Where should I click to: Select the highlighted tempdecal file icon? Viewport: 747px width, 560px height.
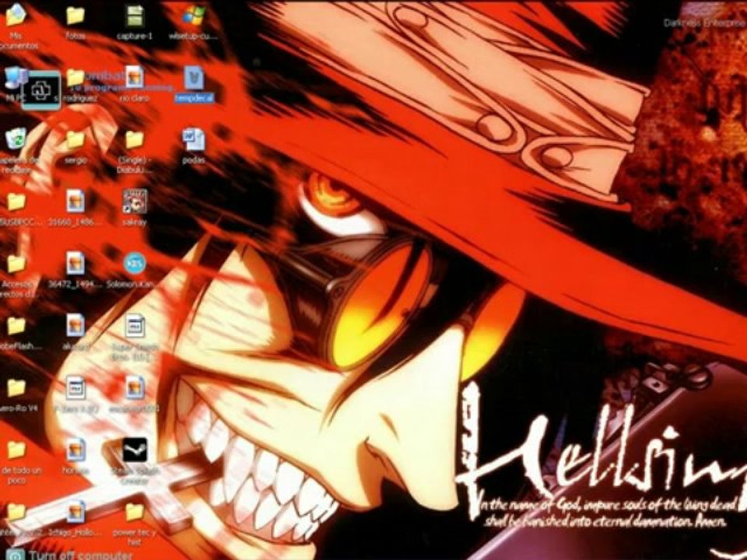194,78
